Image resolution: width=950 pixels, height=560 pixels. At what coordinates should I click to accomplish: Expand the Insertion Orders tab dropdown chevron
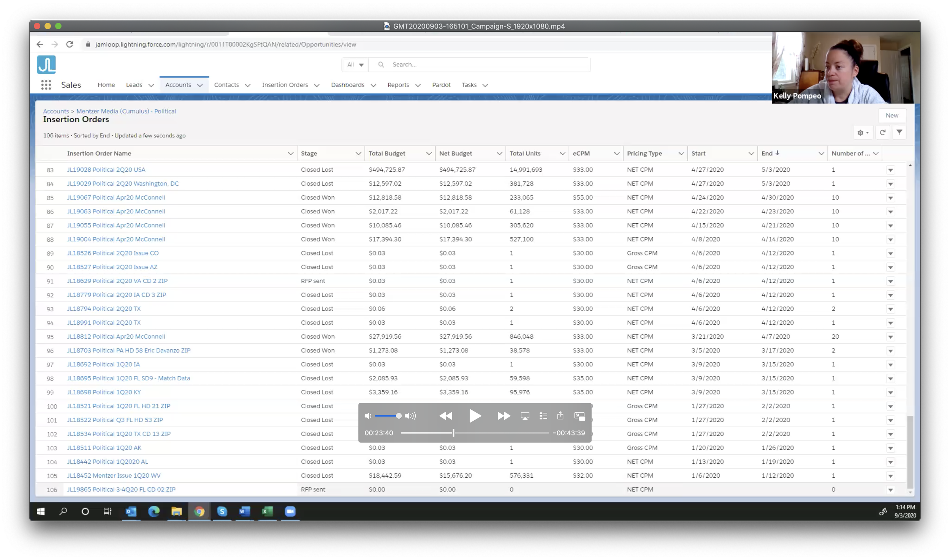tap(317, 85)
